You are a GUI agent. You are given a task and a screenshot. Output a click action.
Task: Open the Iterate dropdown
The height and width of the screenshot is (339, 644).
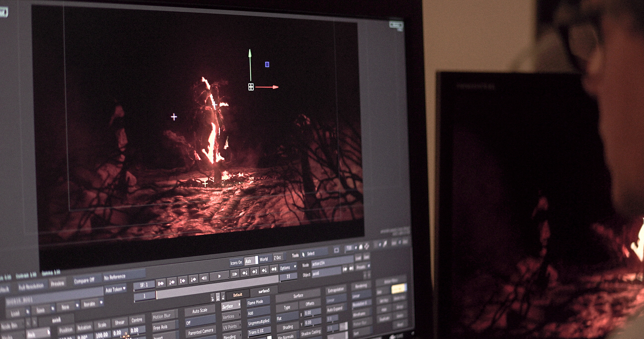(93, 304)
